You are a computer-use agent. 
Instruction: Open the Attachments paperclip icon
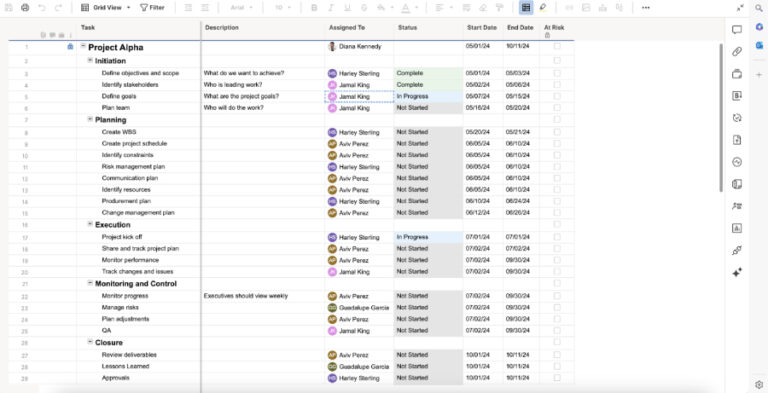pyautogui.click(x=737, y=51)
